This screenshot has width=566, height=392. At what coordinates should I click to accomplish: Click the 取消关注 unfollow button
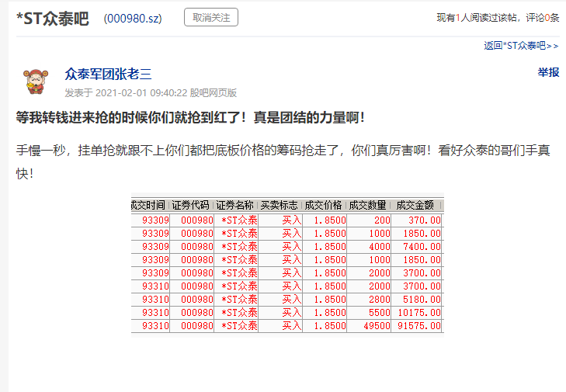click(211, 17)
